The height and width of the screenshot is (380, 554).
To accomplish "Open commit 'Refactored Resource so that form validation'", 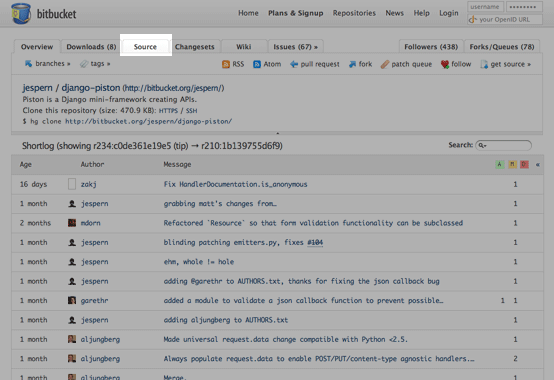I will [x=313, y=223].
